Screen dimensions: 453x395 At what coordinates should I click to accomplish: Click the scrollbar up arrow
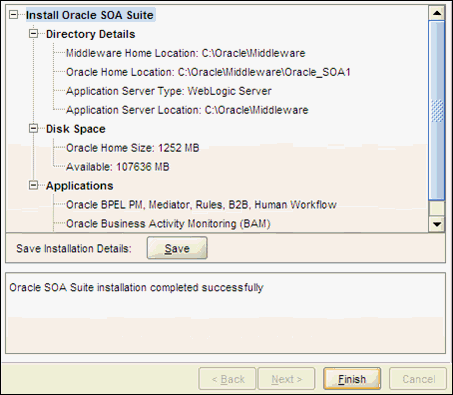pos(437,13)
